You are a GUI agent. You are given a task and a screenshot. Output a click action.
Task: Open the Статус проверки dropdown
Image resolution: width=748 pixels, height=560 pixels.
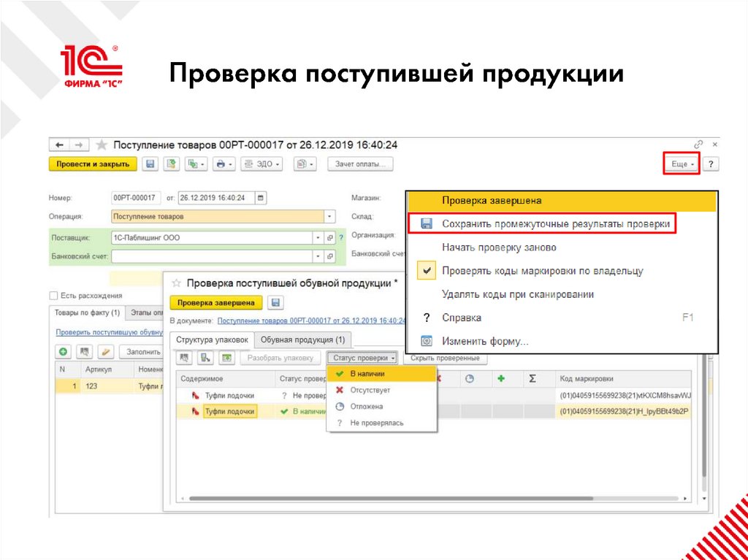tap(361, 358)
